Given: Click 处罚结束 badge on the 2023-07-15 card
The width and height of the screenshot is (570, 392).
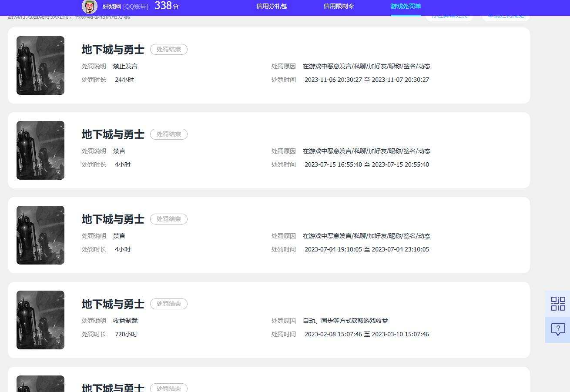Looking at the screenshot, I should tap(169, 134).
